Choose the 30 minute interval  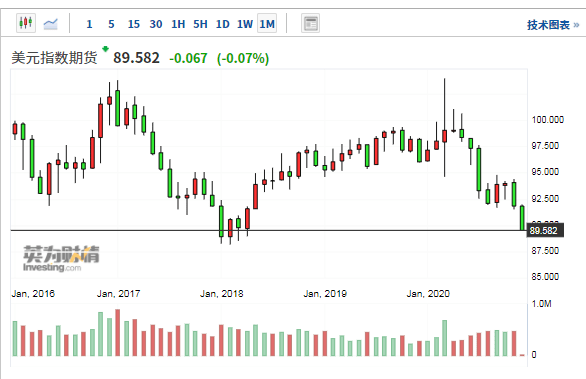point(156,24)
